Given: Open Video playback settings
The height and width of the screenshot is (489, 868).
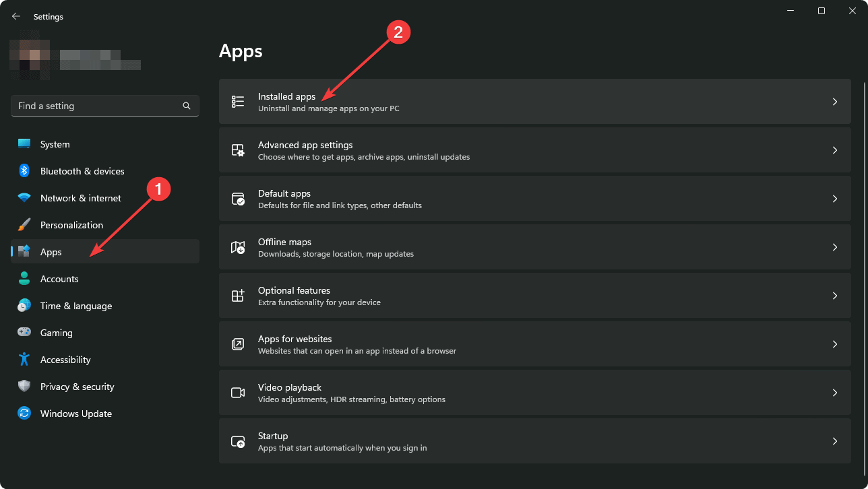Looking at the screenshot, I should coord(535,393).
